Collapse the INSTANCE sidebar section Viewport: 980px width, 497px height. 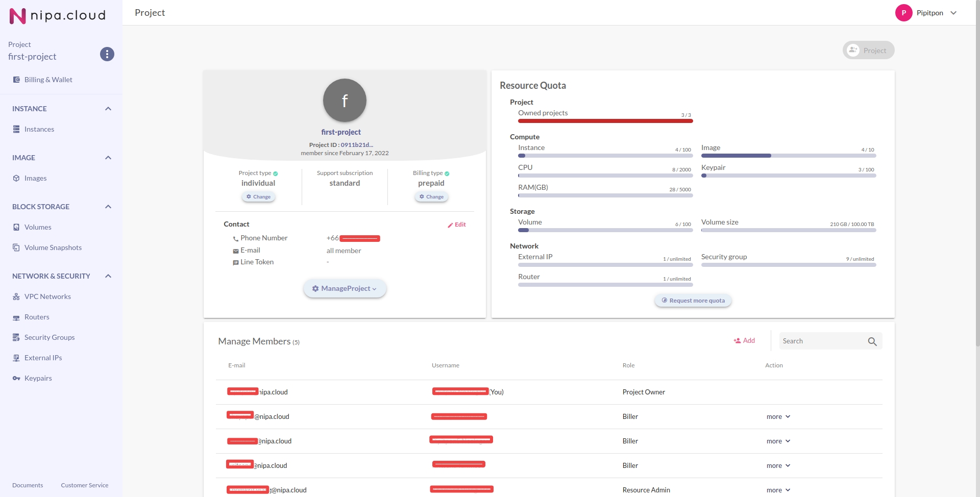pos(108,109)
